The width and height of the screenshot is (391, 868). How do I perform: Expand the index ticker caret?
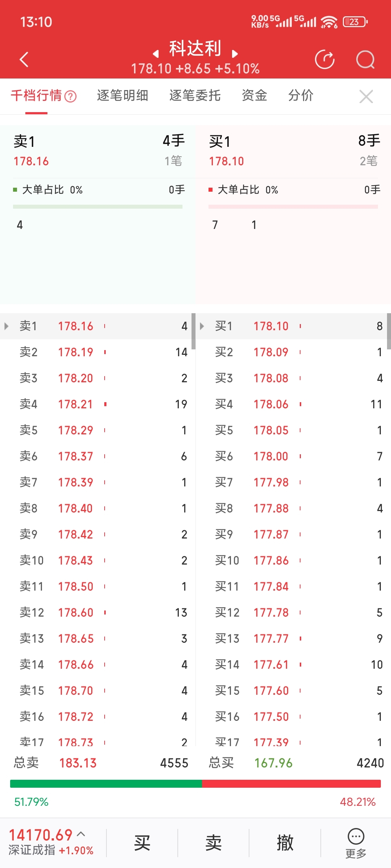click(81, 834)
